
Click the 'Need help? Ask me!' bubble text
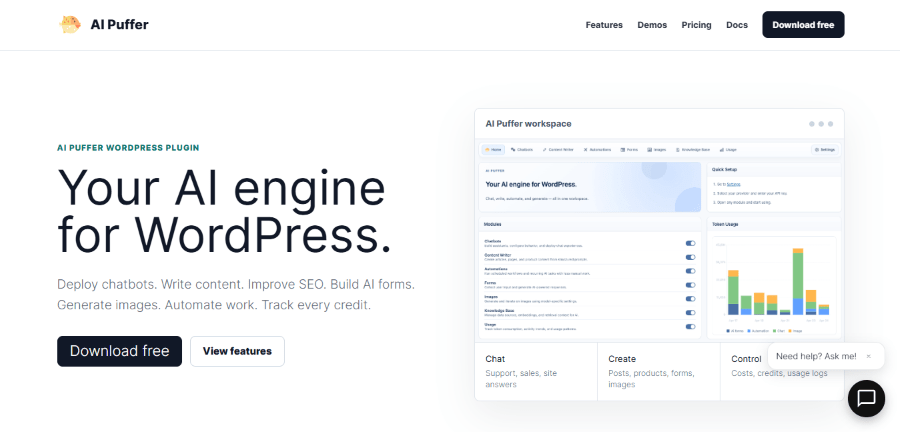[816, 356]
